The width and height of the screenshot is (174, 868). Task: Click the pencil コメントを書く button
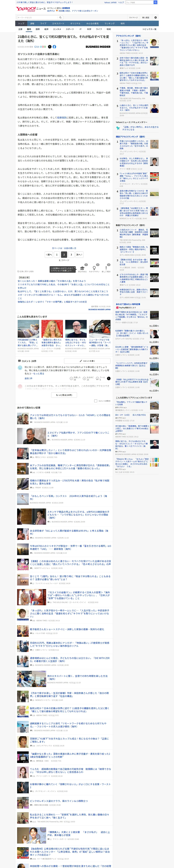tap(87, 361)
